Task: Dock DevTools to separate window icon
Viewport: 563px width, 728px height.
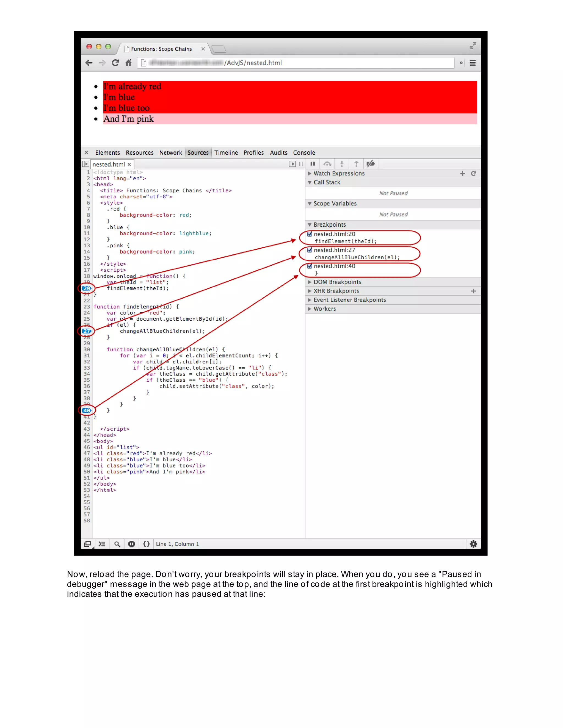Action: pyautogui.click(x=87, y=544)
